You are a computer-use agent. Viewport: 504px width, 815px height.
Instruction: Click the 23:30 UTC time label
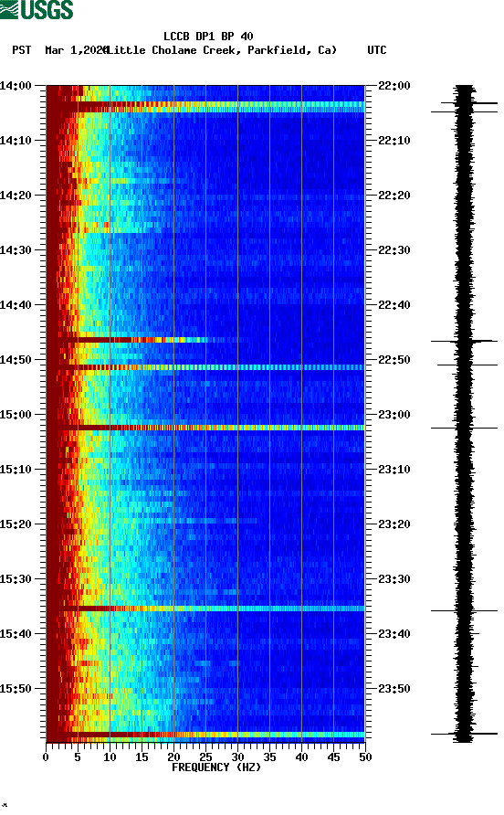pos(394,579)
